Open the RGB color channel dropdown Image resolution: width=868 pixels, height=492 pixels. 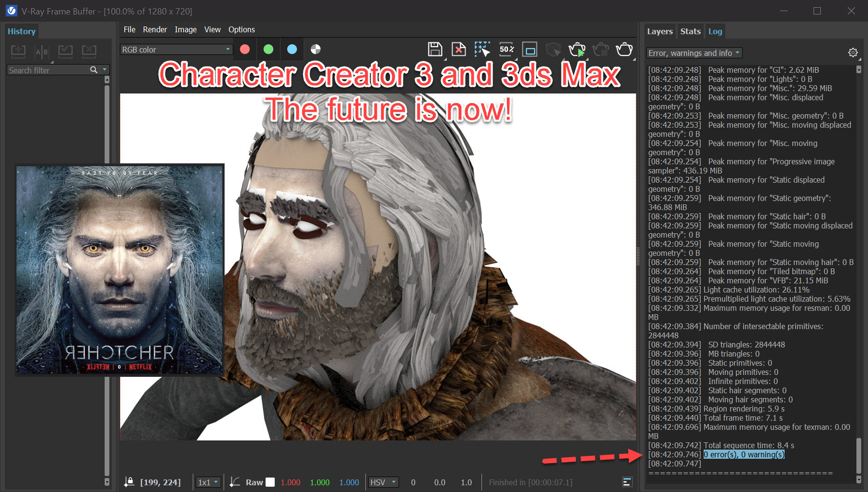coord(176,49)
